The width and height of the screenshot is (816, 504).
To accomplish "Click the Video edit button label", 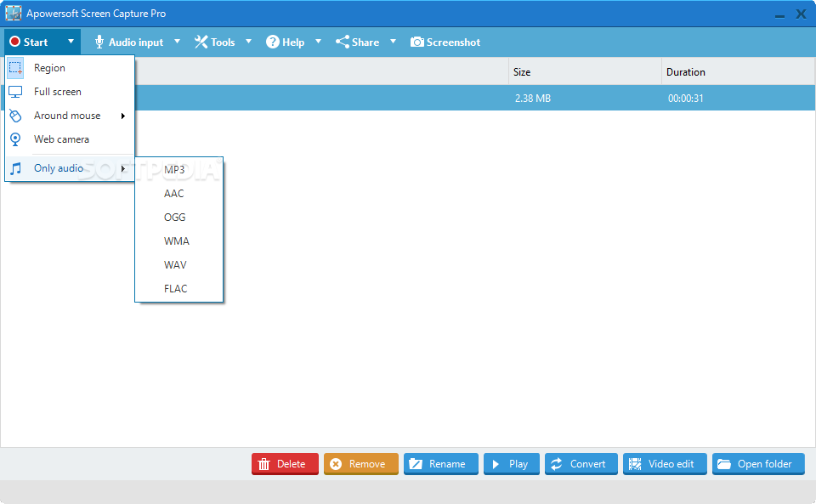I will coord(671,464).
